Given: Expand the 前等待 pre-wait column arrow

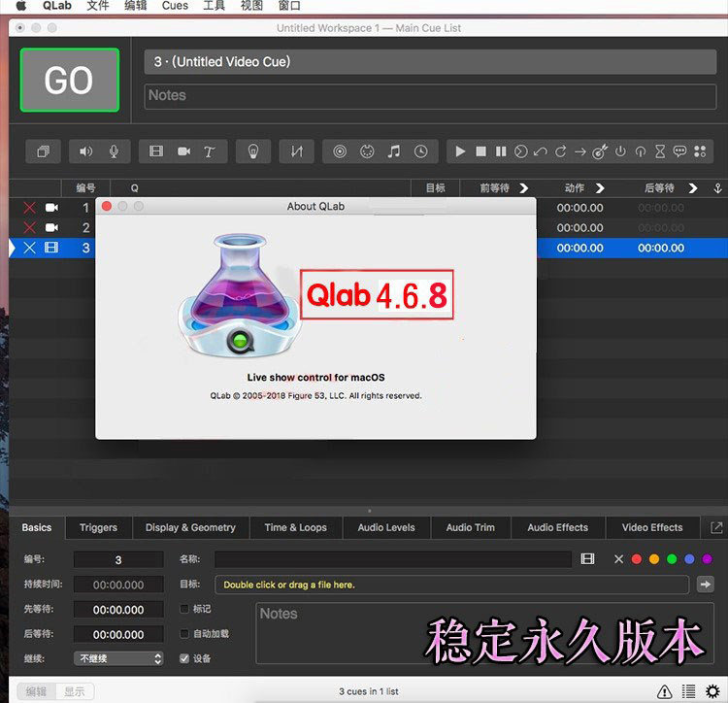Looking at the screenshot, I should pos(524,188).
